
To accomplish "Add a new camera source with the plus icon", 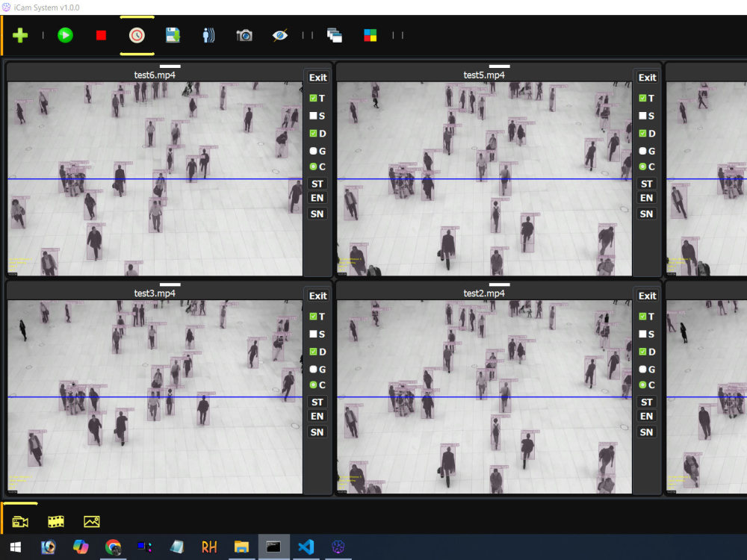I will click(19, 34).
